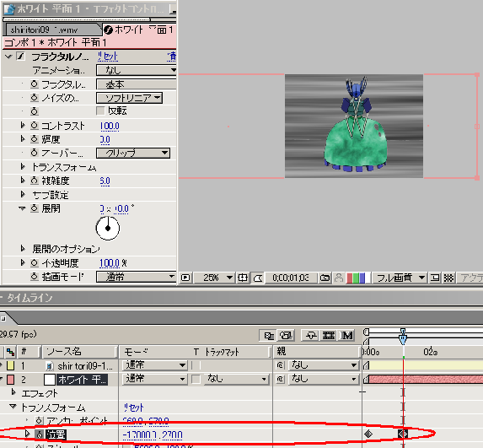The image size is (483, 448).
Task: Select the shiritori09-1 layer in timeline
Action: (85, 366)
